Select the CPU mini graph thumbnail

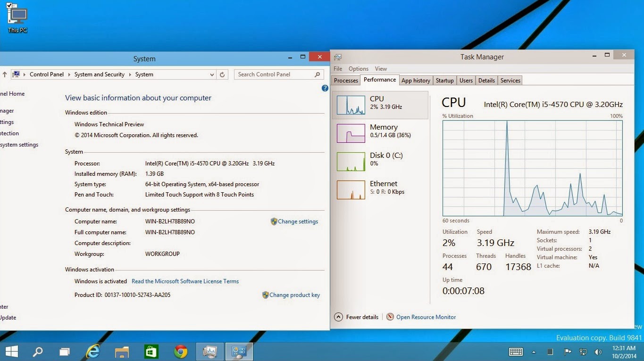351,105
